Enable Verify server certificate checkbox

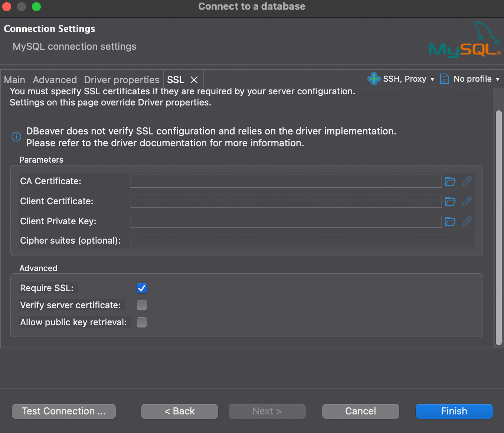point(142,305)
